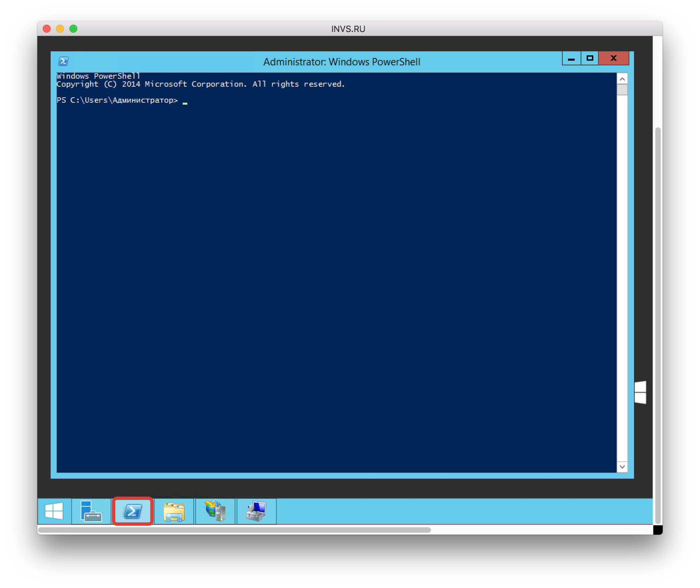Click the PowerShell scrollbar up arrow
The image size is (700, 588).
point(622,79)
